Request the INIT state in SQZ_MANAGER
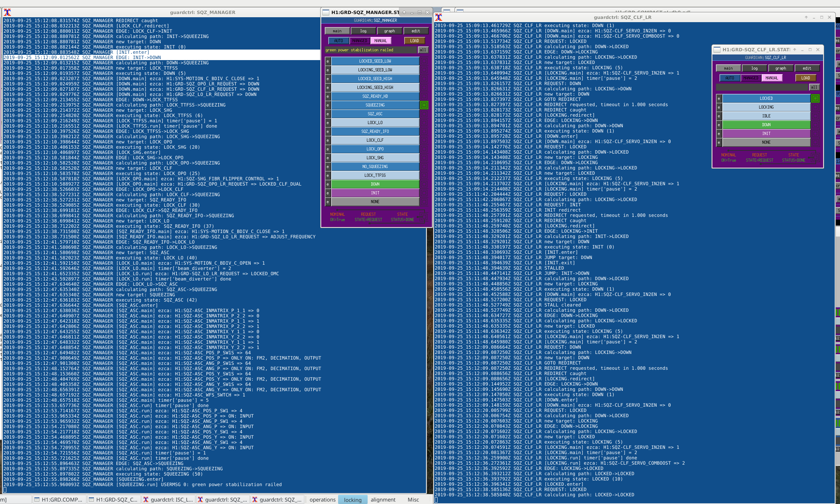The height and width of the screenshot is (504, 840). 375,193
